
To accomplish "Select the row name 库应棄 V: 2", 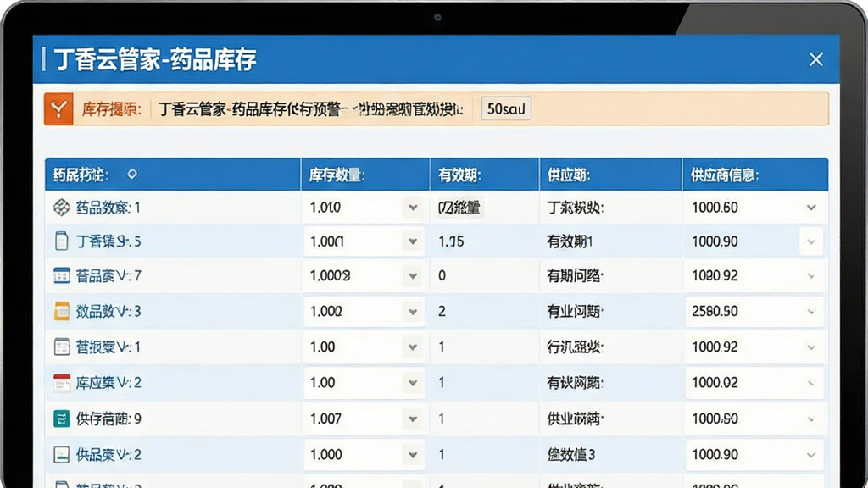I will [108, 383].
